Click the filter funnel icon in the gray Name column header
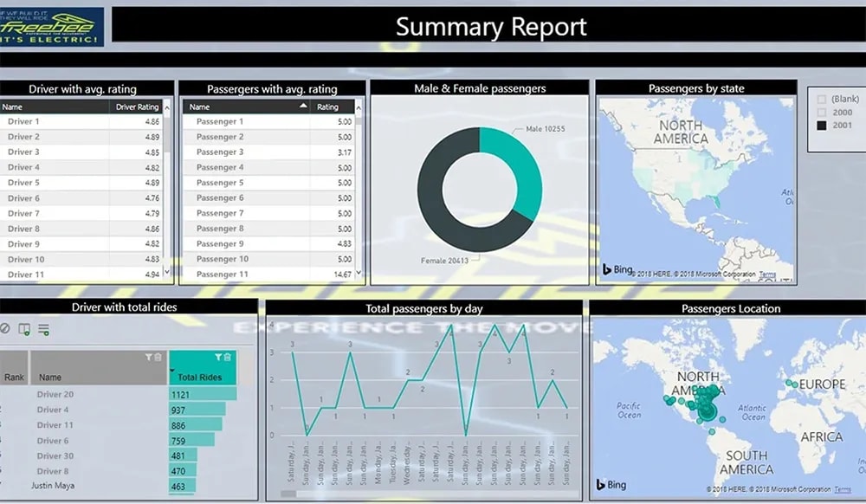 149,357
